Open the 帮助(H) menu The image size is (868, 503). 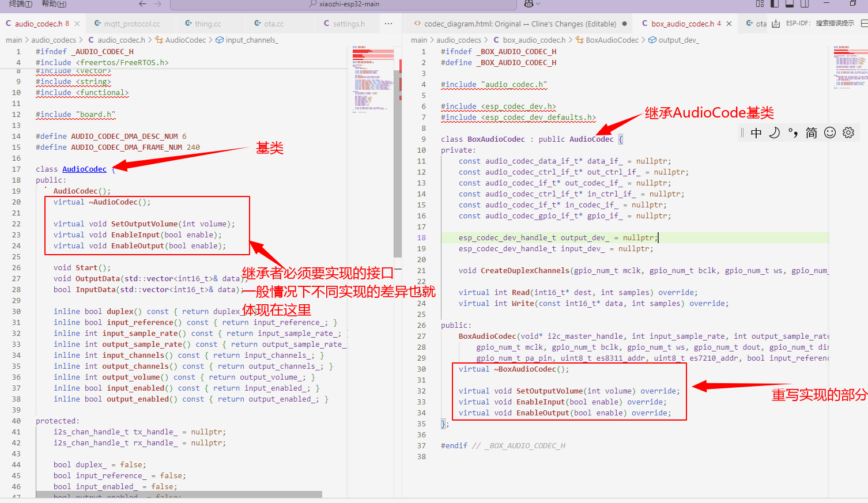click(x=54, y=4)
